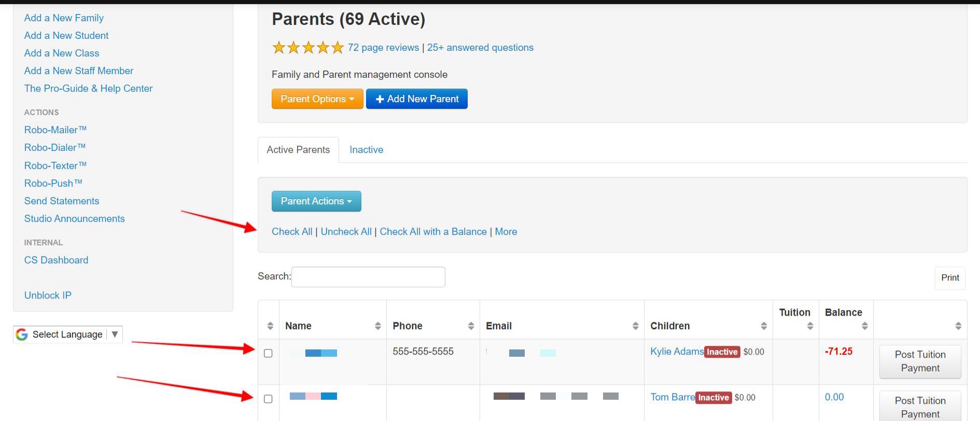Click the -71.25 balance value
This screenshot has width=980, height=421.
point(838,352)
